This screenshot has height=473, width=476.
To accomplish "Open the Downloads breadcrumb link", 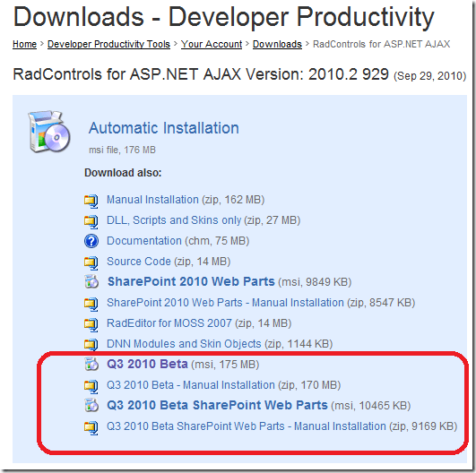I will click(277, 44).
